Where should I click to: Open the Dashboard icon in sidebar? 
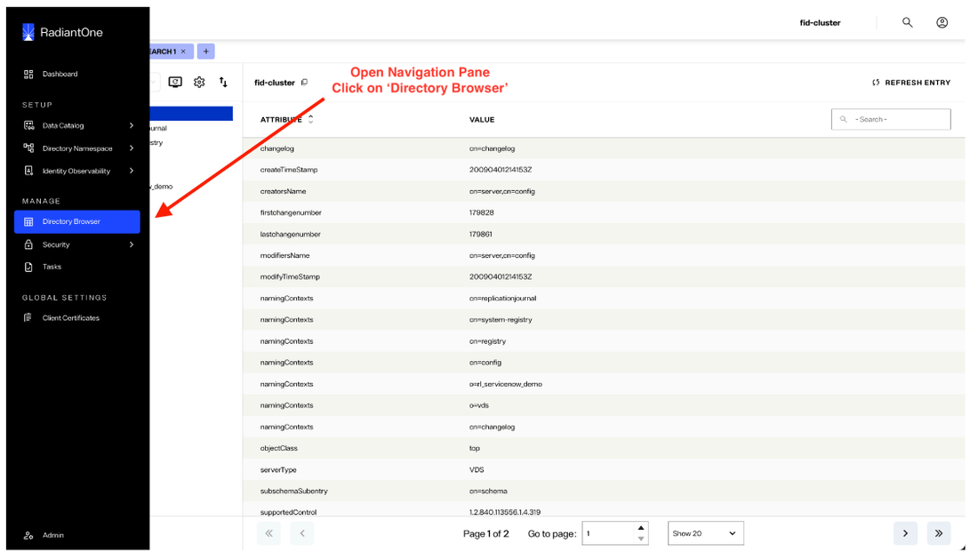coord(28,74)
